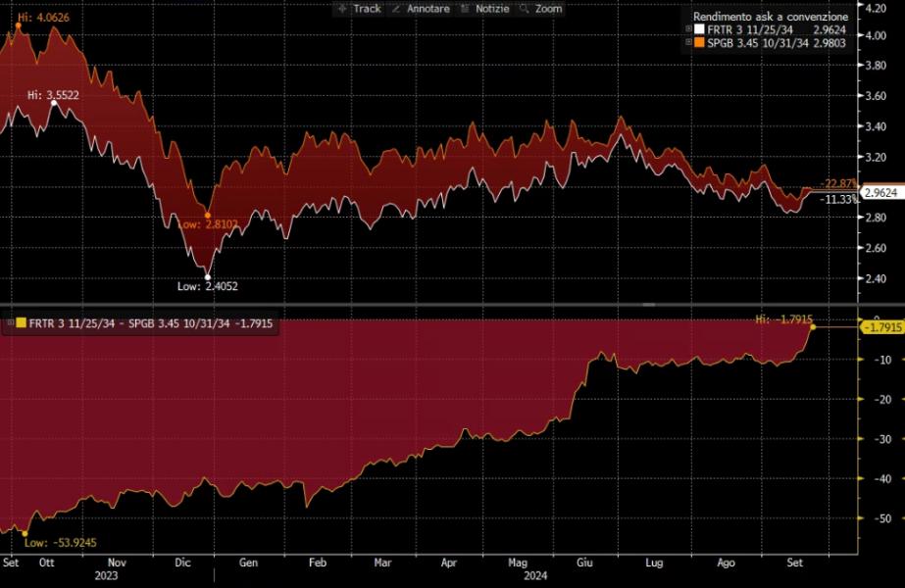
Task: Click the Giu month label on time axis
Action: point(584,563)
